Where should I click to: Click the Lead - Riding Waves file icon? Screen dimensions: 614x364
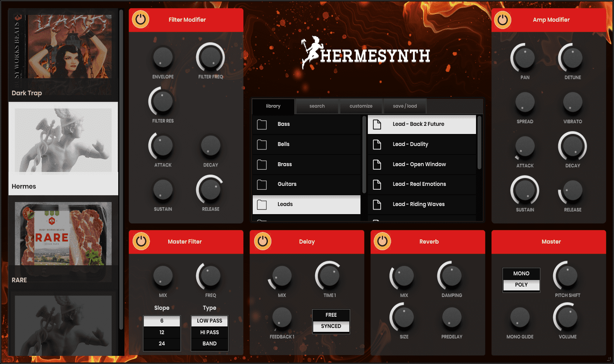[x=377, y=204]
